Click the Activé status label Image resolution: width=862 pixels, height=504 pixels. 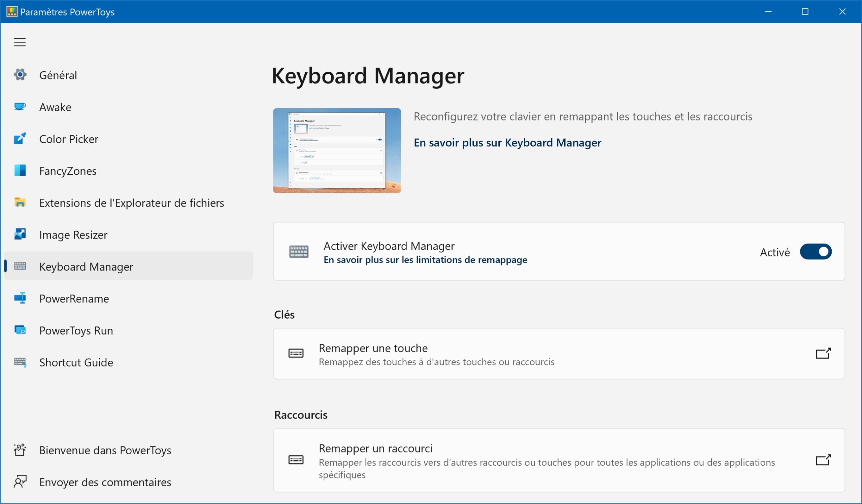pyautogui.click(x=775, y=252)
